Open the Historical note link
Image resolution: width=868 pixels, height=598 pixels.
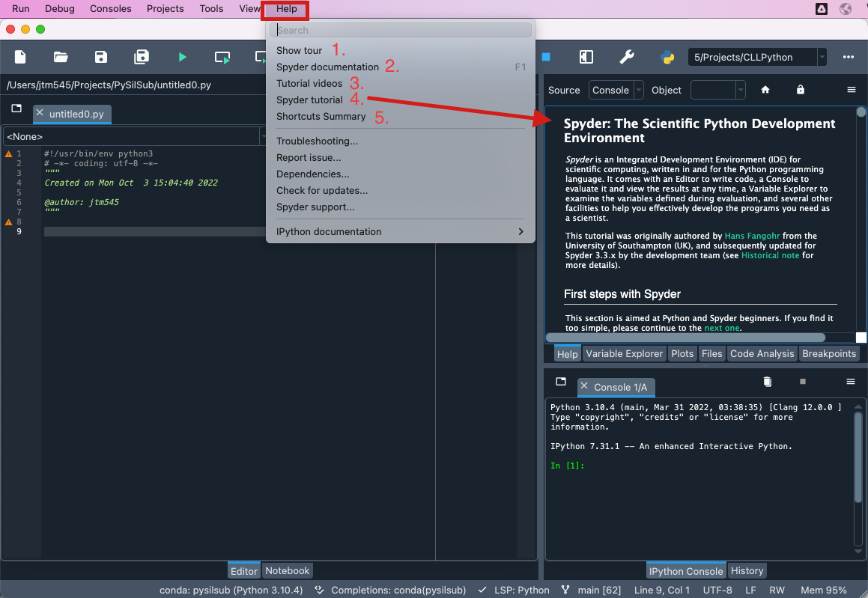click(771, 255)
